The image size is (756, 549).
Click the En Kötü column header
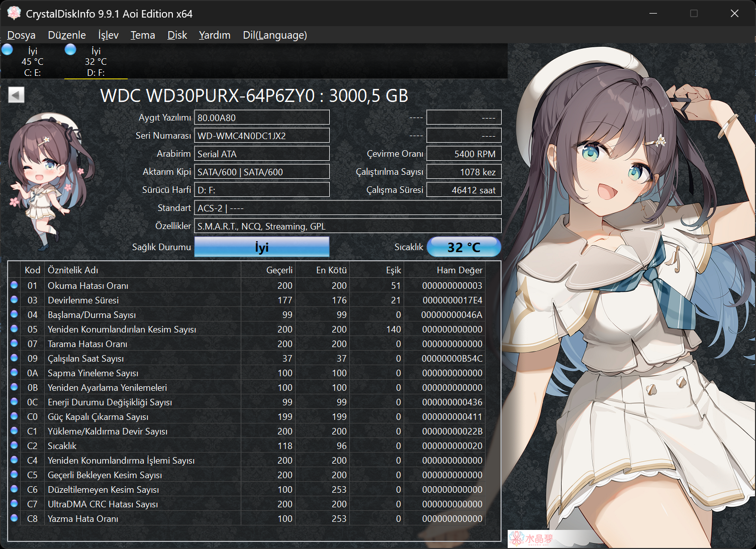[323, 270]
